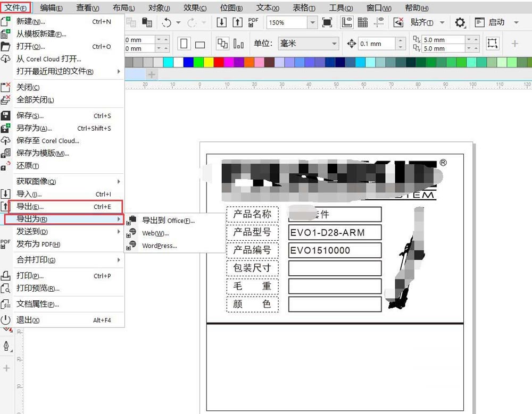Screen dimensions: 532x414
Task: Open the Publish to PDF toolbar icon
Action: [253, 22]
